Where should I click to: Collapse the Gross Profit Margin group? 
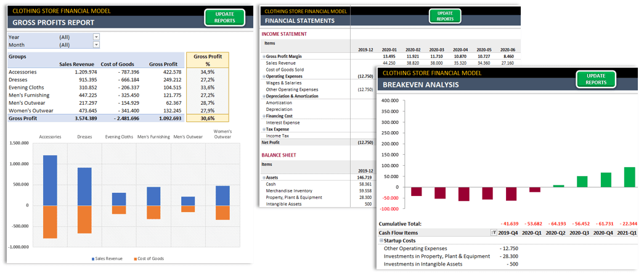(x=264, y=56)
